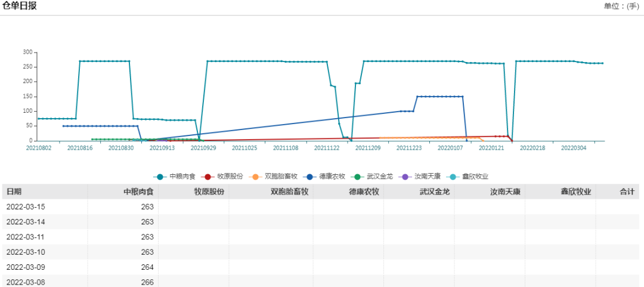The width and height of the screenshot is (644, 287).
Task: Click x-axis label 20210830
Action: click(x=121, y=147)
